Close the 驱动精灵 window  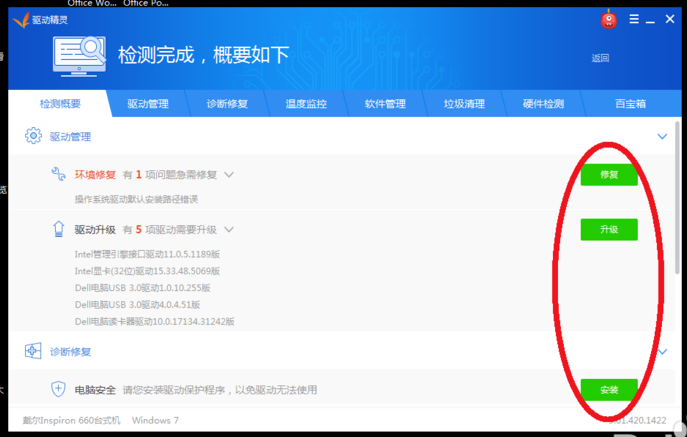point(669,19)
